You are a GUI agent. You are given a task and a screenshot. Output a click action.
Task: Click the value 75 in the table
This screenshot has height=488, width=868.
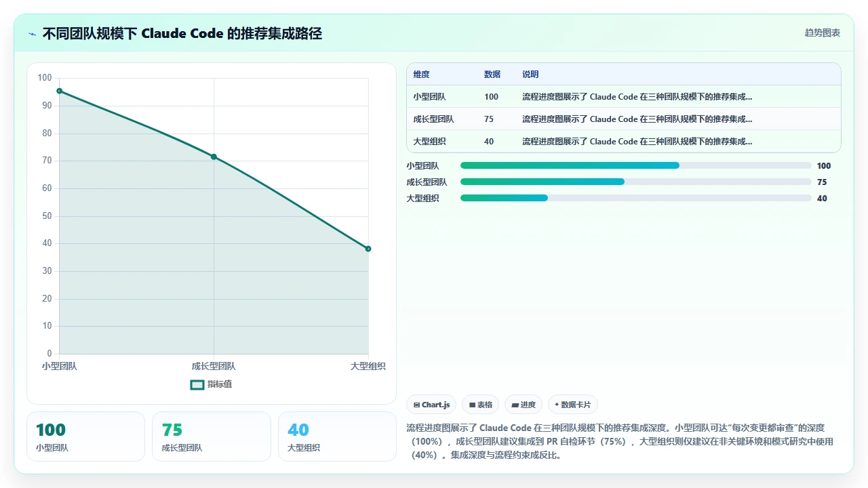coord(489,119)
